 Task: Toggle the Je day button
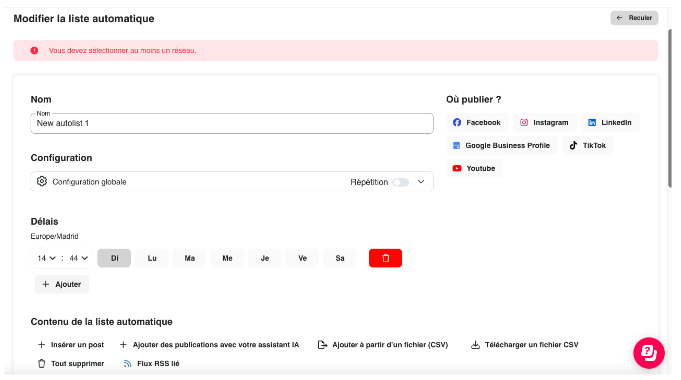coord(265,258)
